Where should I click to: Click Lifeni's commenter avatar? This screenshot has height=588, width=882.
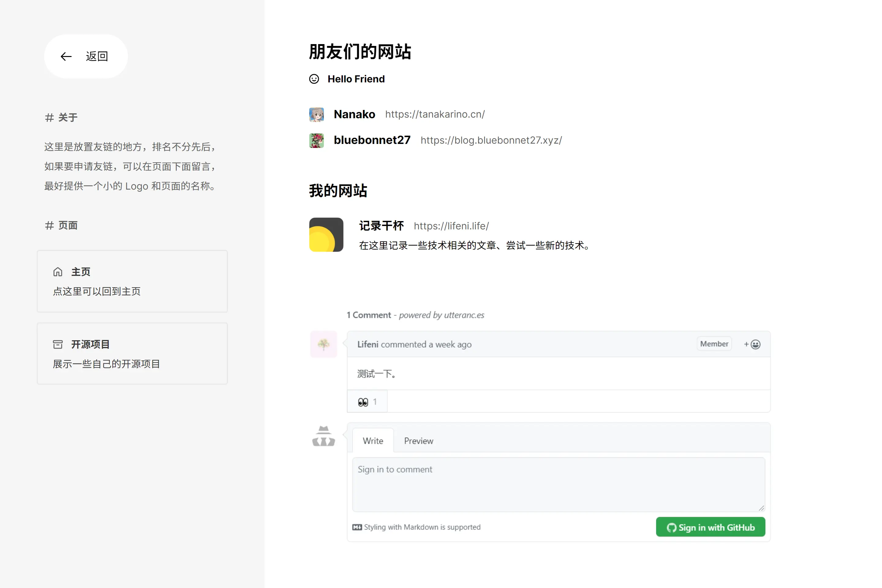click(x=323, y=344)
